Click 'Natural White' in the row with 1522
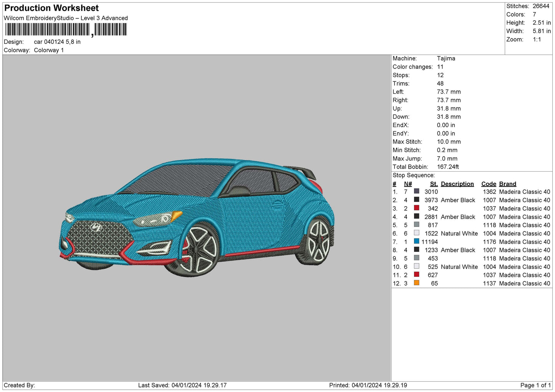The image size is (555, 392). point(459,233)
